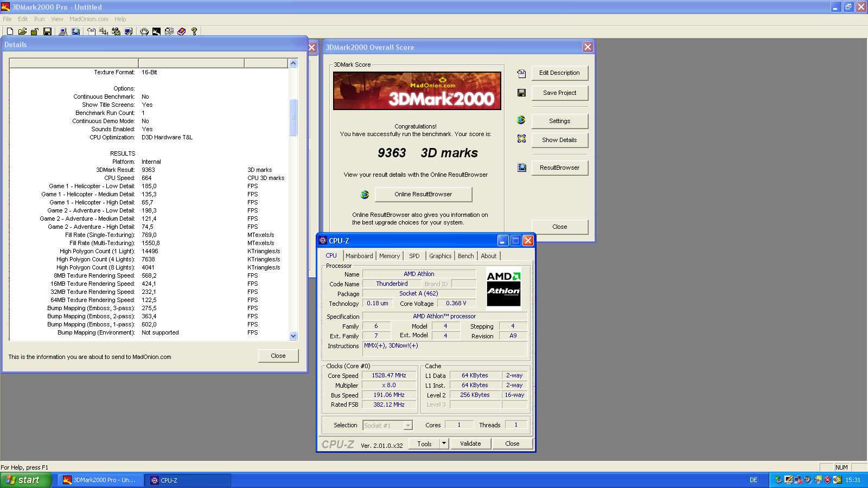Viewport: 868px width, 488px height.
Task: Click the red shield security tray icon
Action: 827,480
